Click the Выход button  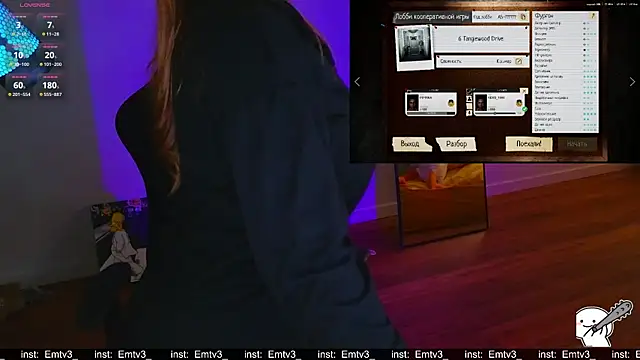[x=411, y=144]
